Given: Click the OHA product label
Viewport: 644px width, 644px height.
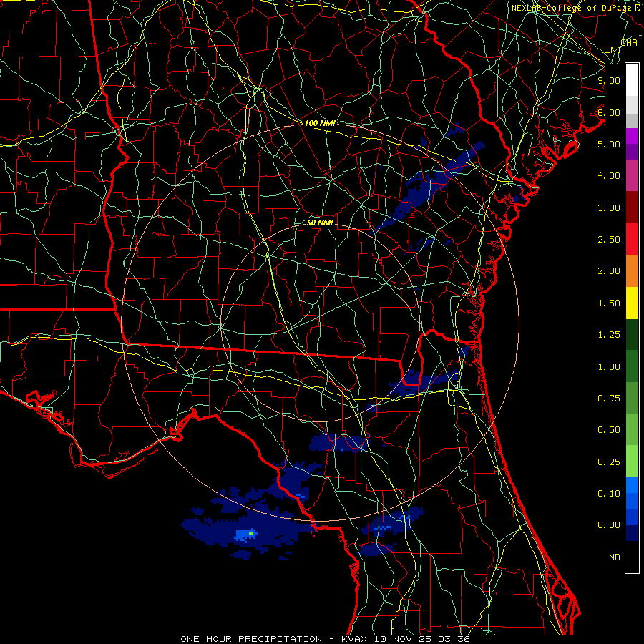Looking at the screenshot, I should click(x=629, y=42).
